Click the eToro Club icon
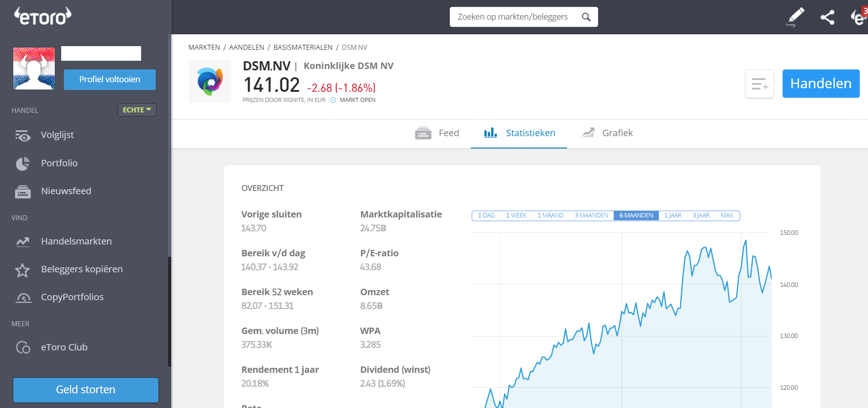The height and width of the screenshot is (408, 868). pyautogui.click(x=23, y=348)
